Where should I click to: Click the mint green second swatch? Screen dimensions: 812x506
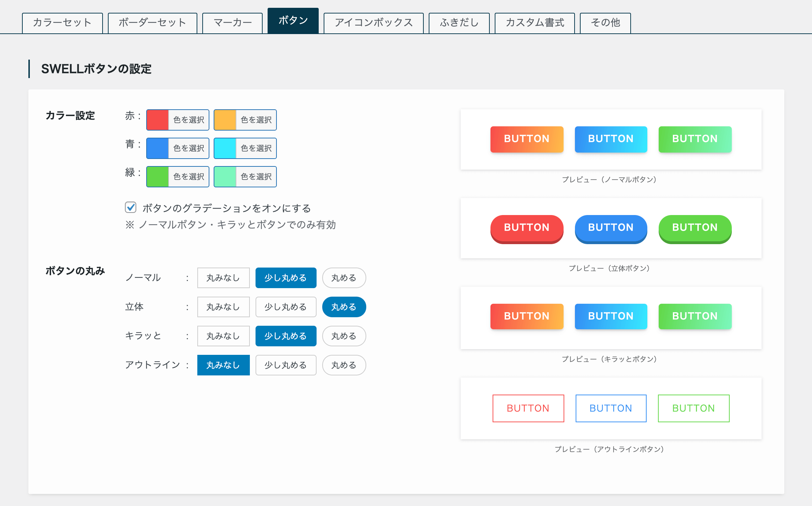click(225, 177)
